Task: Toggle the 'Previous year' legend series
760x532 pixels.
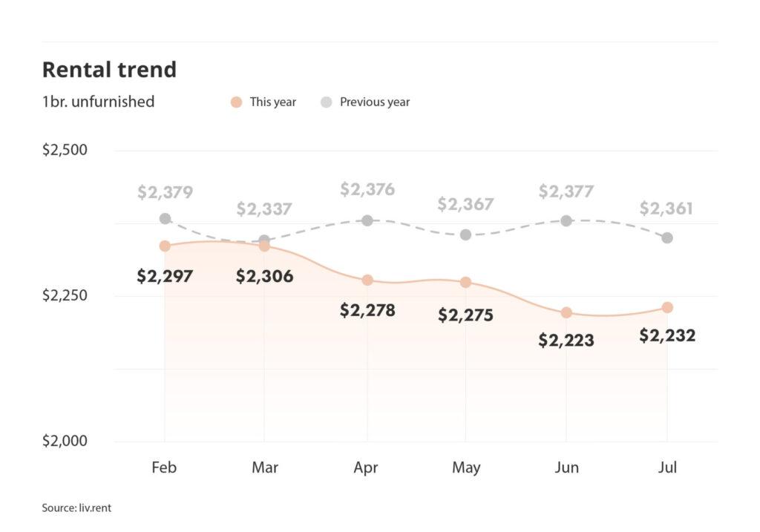Action: tap(374, 102)
